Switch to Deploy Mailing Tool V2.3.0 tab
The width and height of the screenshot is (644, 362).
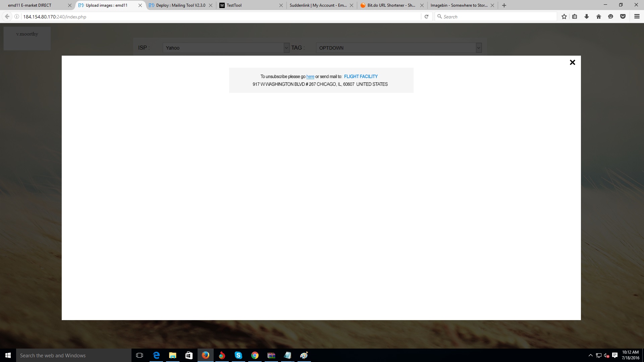click(x=180, y=5)
